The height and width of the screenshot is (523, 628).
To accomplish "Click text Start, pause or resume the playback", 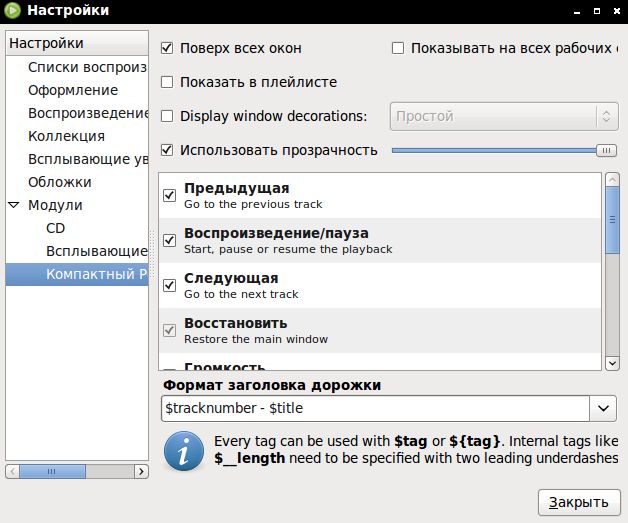I will click(x=288, y=249).
